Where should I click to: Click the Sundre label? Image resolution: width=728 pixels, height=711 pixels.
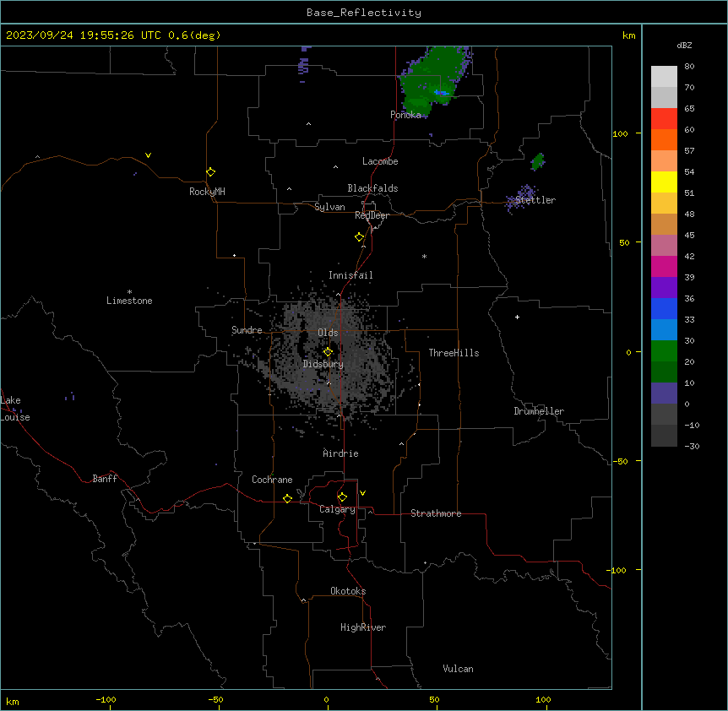[x=247, y=330]
